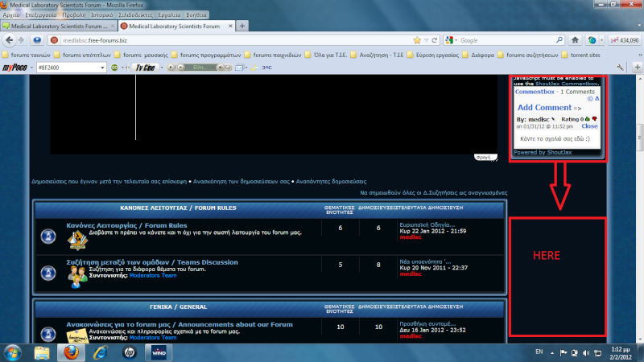Viewport: 644px width, 362px height.
Task: Click the myPoco toolbar logo
Action: (x=14, y=68)
